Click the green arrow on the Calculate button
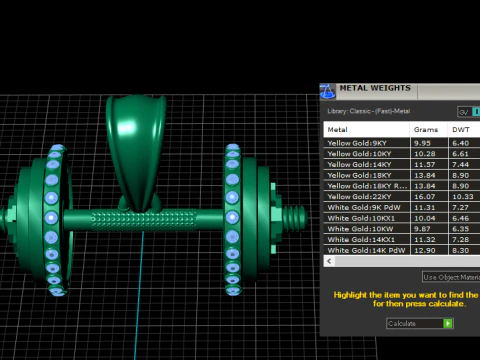This screenshot has height=360, width=480. (x=448, y=323)
